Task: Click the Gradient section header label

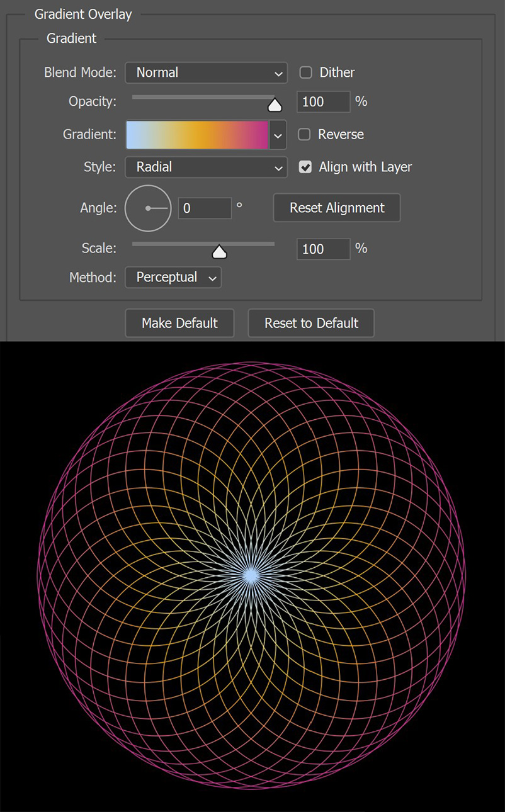Action: (71, 38)
